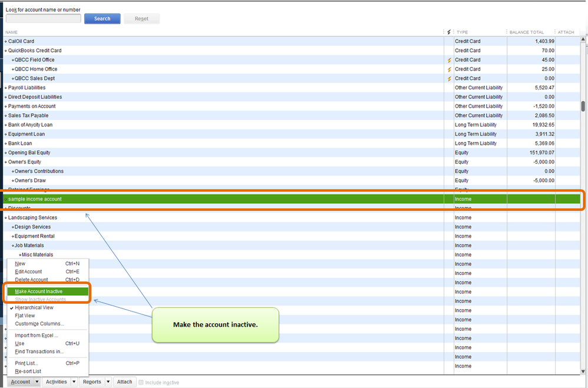This screenshot has height=388, width=588.
Task: Select the Bank Loan account
Action: pyautogui.click(x=292, y=144)
